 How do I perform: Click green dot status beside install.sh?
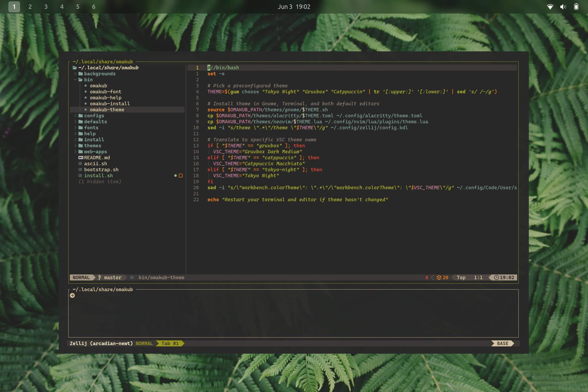tap(175, 175)
